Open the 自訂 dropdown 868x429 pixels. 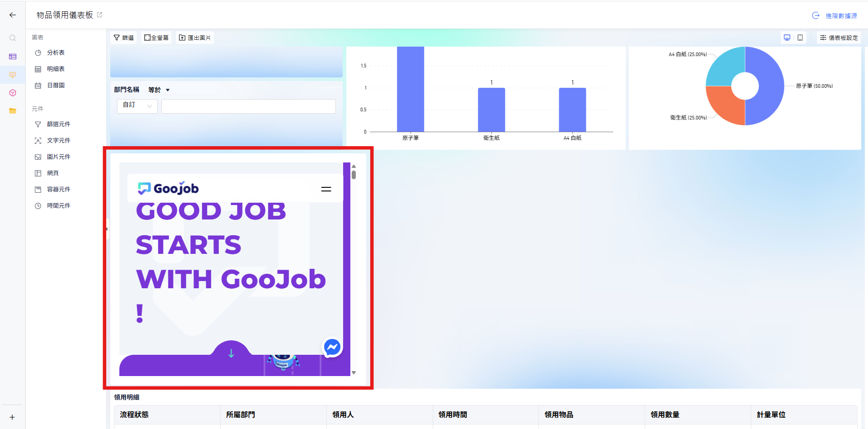point(137,106)
